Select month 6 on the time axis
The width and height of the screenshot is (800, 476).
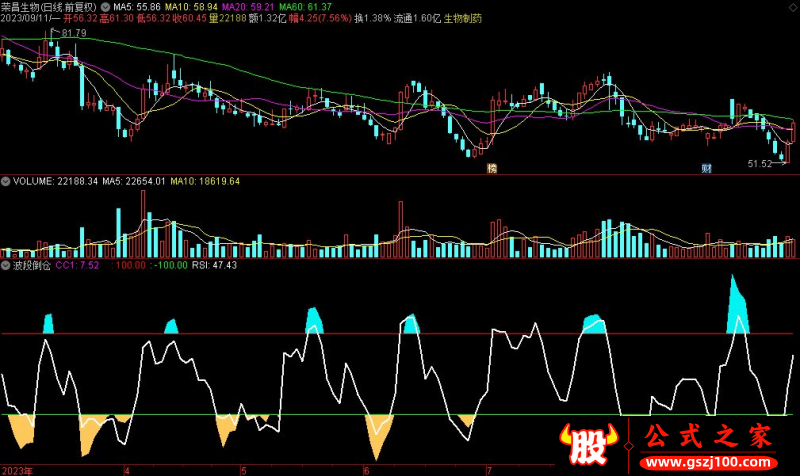tap(366, 471)
